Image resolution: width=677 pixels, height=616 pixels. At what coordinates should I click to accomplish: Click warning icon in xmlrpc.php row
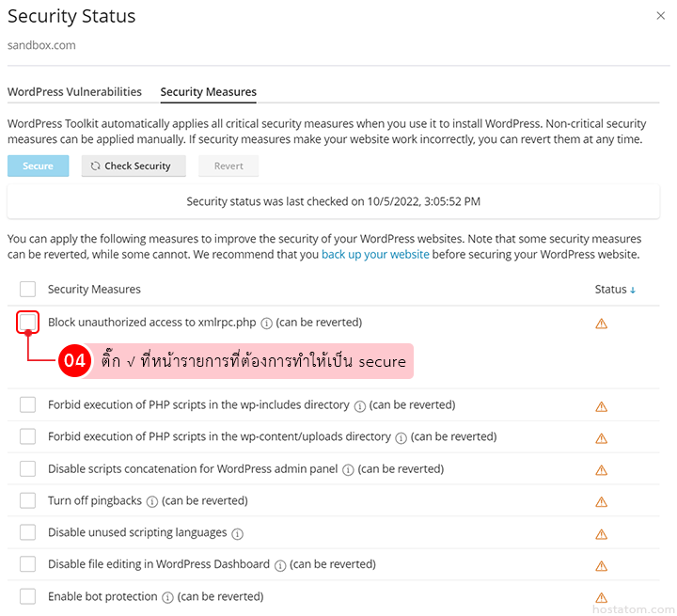[x=602, y=324]
